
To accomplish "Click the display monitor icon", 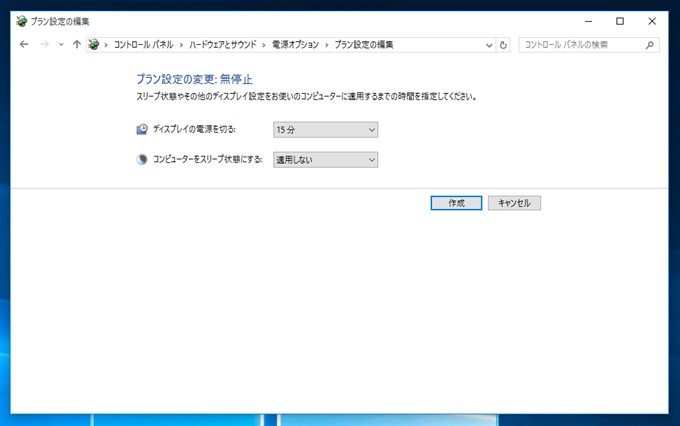I will [142, 129].
